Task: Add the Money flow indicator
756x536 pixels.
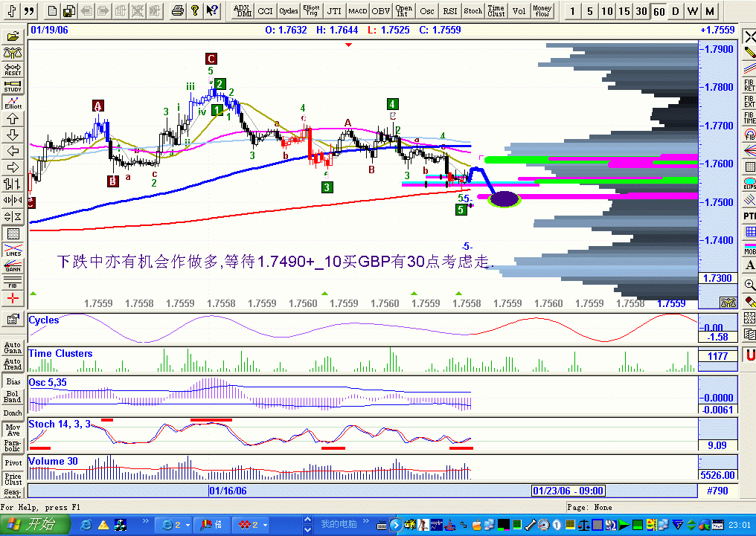Action: click(x=542, y=10)
